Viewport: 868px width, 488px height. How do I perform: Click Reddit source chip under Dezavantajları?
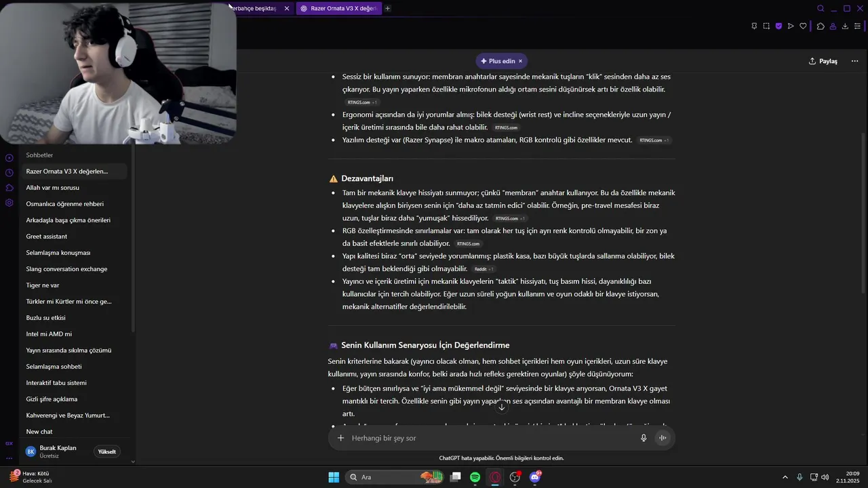pos(484,269)
